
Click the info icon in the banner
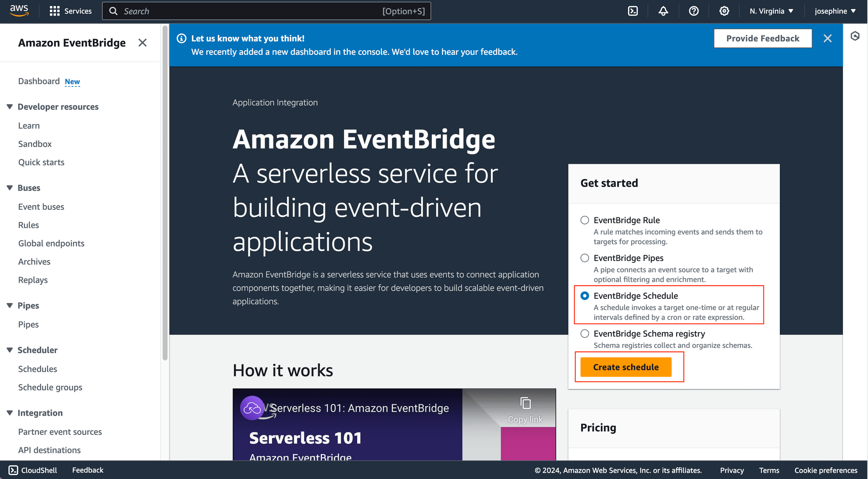point(181,38)
